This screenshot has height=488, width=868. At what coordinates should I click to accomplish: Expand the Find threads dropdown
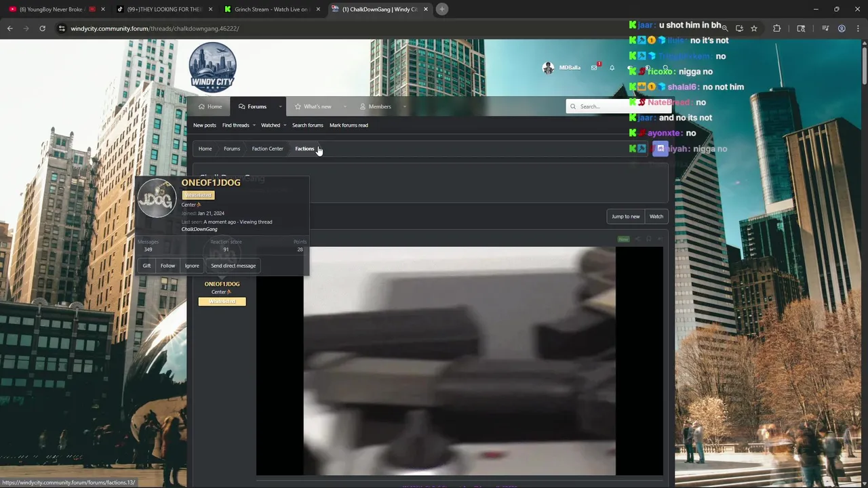(x=254, y=125)
